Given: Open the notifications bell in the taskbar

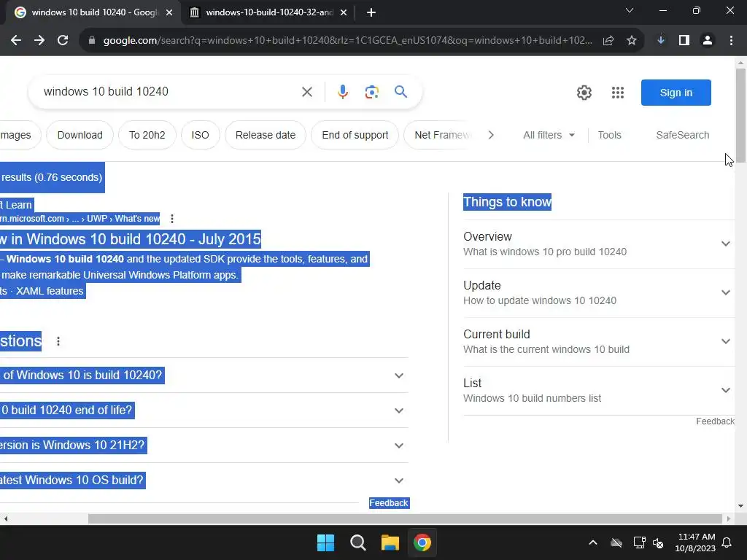Looking at the screenshot, I should (727, 542).
